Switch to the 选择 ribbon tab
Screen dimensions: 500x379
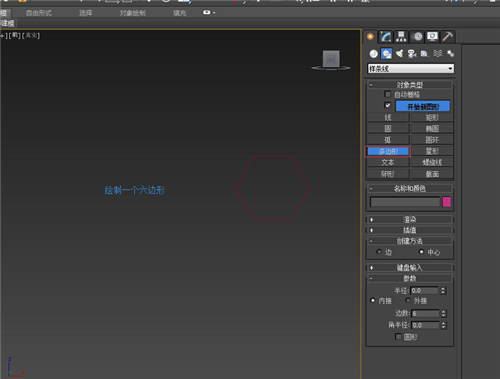tap(86, 13)
